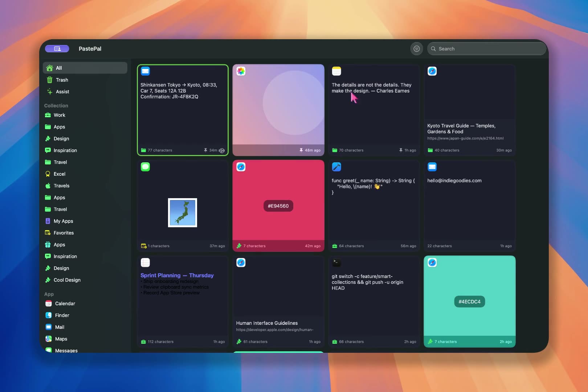Click the pin icon on the 48m ago card
The image size is (588, 392).
coord(301,150)
